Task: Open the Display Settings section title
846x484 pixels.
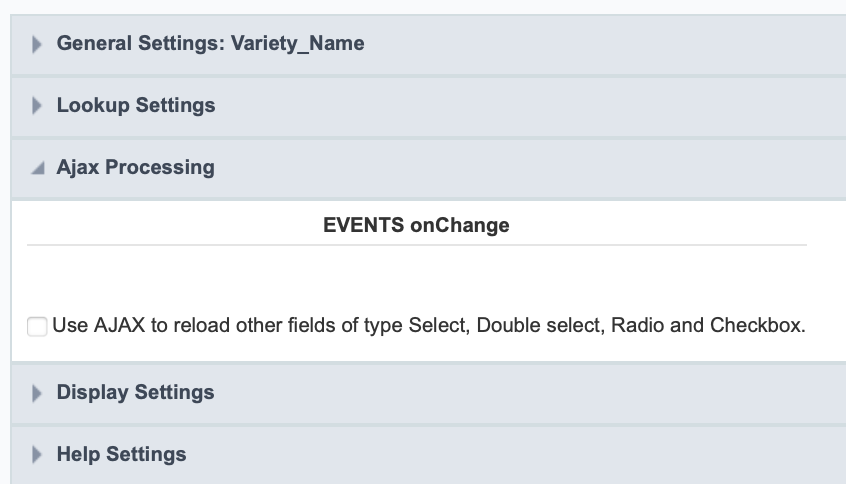Action: coord(135,392)
